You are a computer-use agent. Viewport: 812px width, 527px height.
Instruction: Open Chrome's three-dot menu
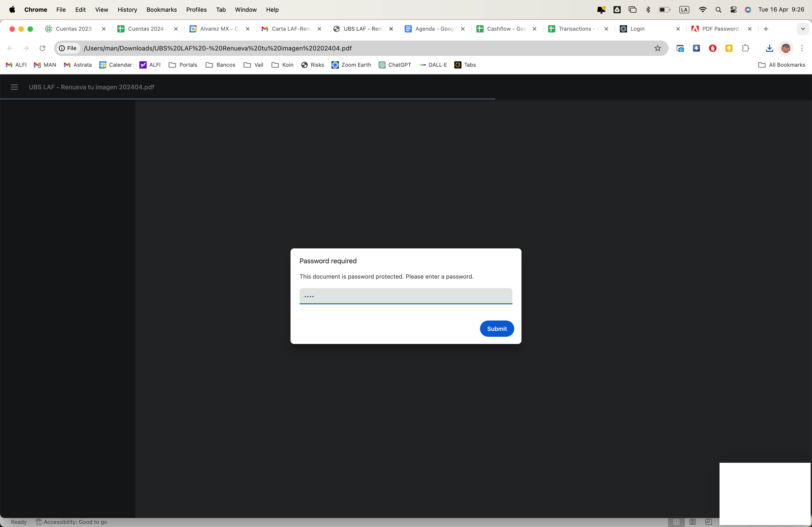(802, 48)
